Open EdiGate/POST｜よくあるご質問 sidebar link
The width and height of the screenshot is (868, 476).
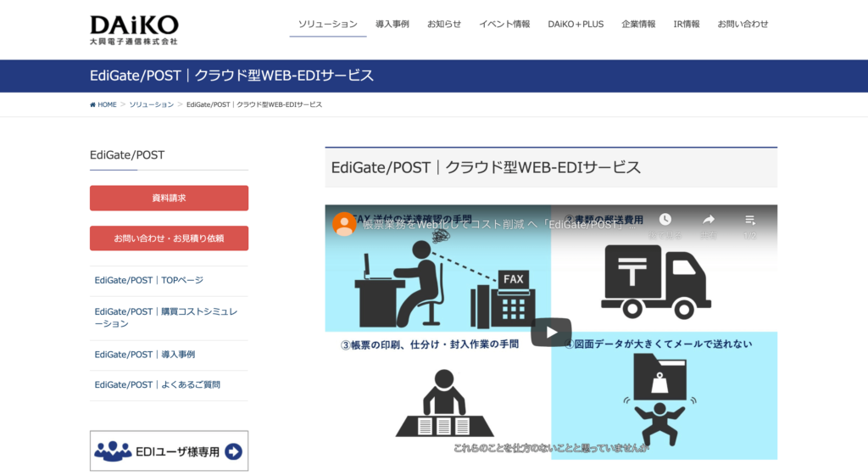[157, 384]
